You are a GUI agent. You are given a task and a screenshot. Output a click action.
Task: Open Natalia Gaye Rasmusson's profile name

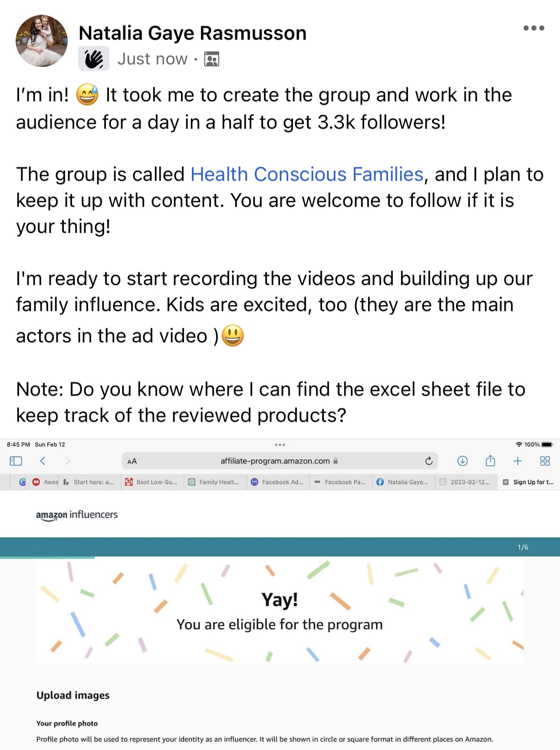(x=193, y=33)
